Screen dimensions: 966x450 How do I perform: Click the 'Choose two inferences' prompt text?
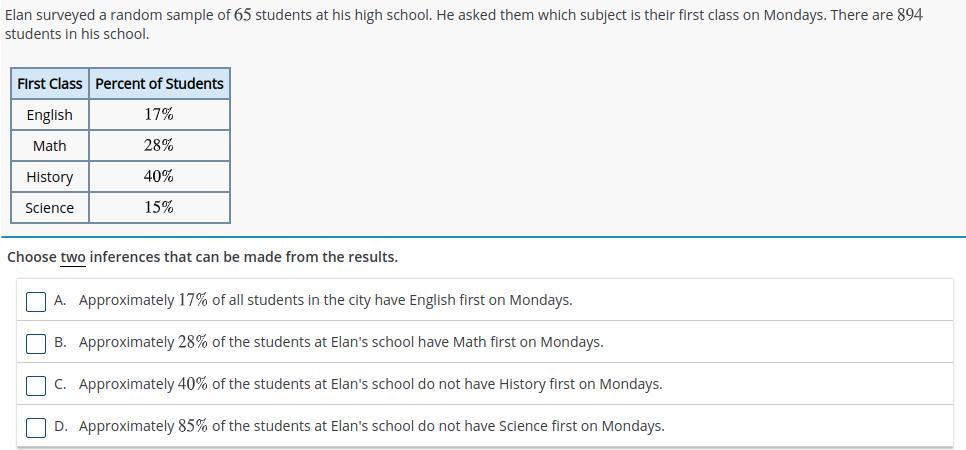tap(203, 257)
